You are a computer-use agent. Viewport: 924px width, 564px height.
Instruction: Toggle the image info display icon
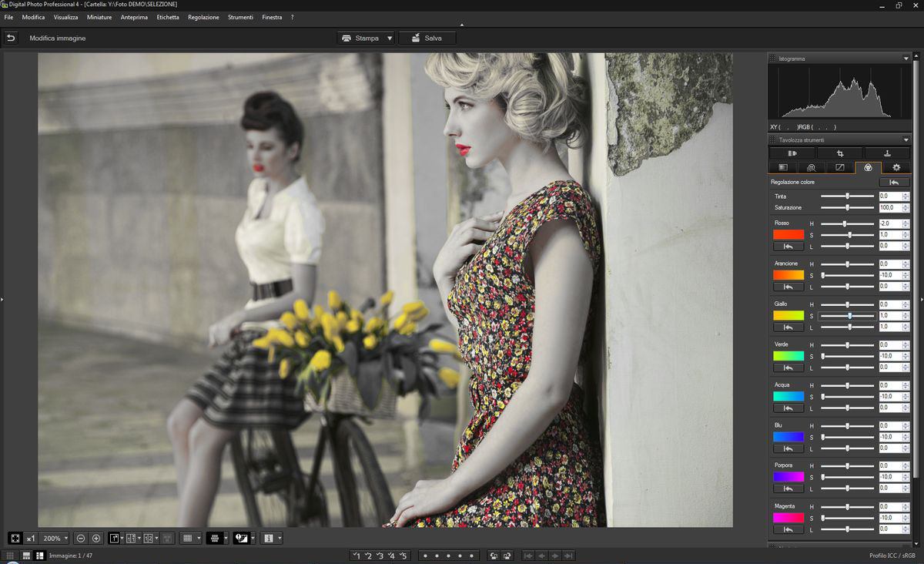point(267,539)
